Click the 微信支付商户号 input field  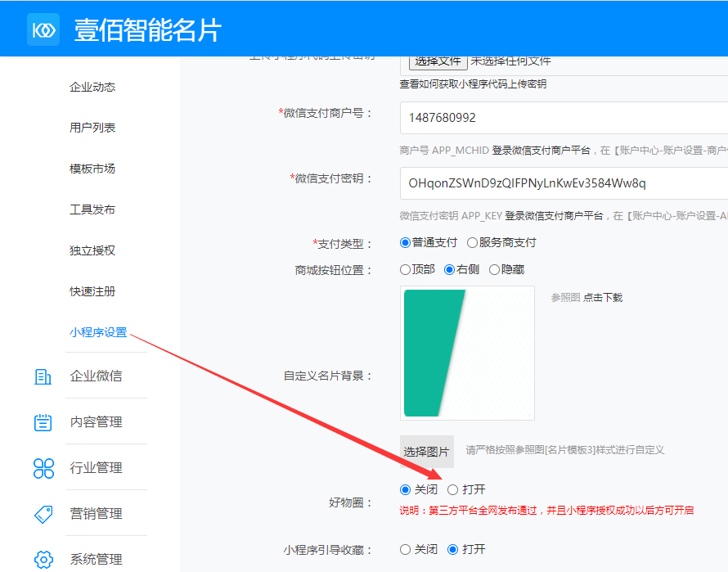pyautogui.click(x=564, y=118)
